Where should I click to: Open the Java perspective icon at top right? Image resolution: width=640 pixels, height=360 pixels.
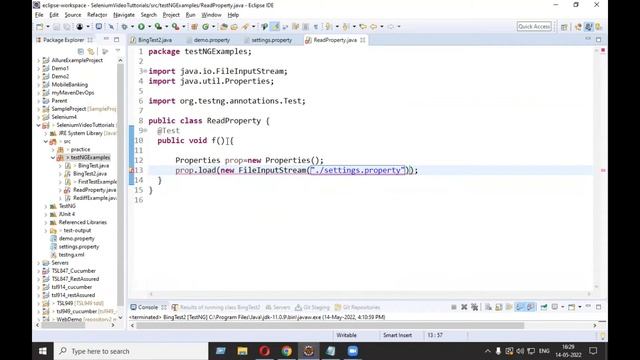(x=589, y=27)
